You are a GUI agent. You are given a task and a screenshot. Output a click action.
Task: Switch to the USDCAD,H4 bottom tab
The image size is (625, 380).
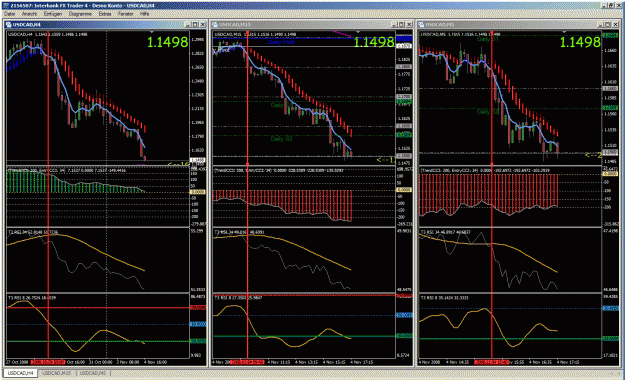point(21,373)
